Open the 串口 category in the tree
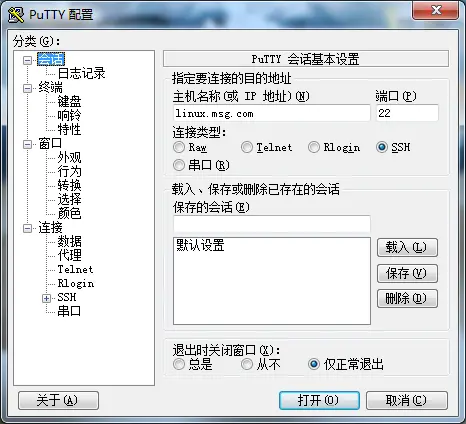466x424 pixels. coord(69,311)
